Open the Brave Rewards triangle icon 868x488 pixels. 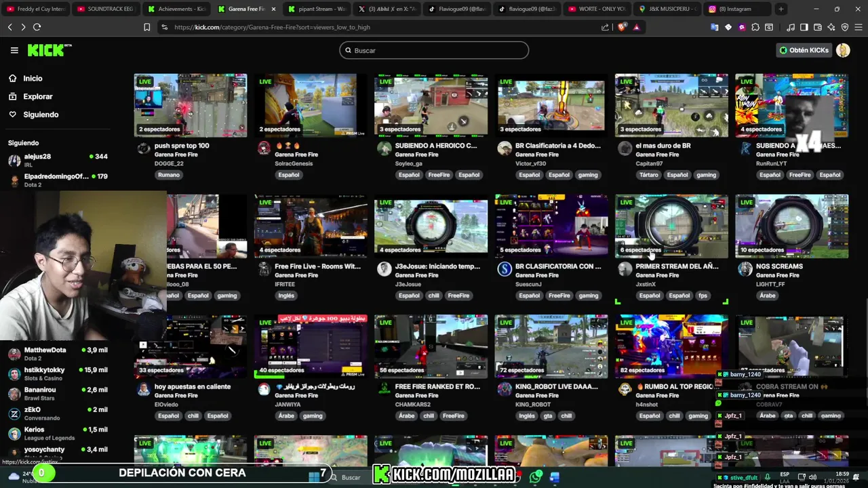636,27
